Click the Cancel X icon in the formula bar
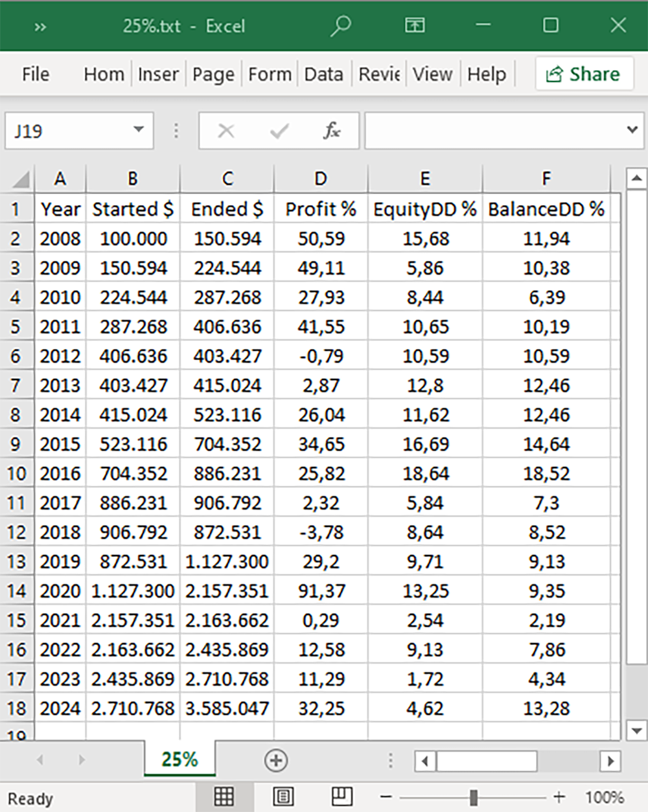 pyautogui.click(x=226, y=130)
